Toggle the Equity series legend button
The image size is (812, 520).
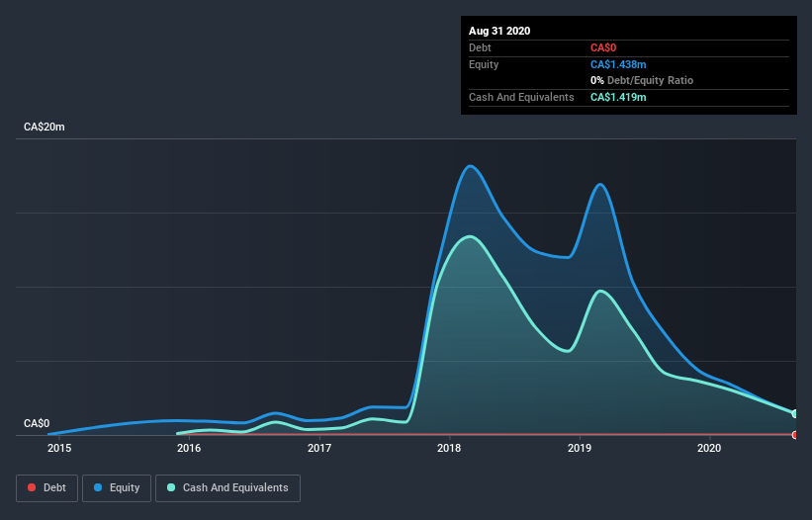pyautogui.click(x=117, y=488)
